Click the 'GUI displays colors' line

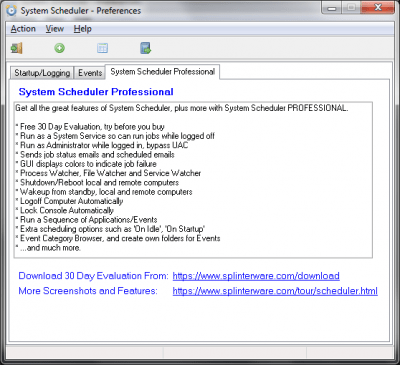point(86,164)
